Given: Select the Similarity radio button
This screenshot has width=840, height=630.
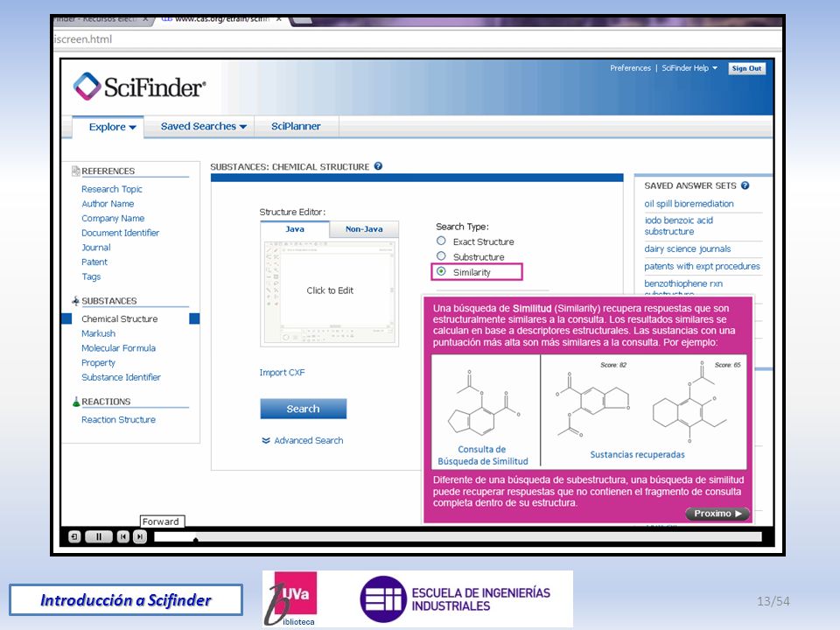Looking at the screenshot, I should pos(441,271).
